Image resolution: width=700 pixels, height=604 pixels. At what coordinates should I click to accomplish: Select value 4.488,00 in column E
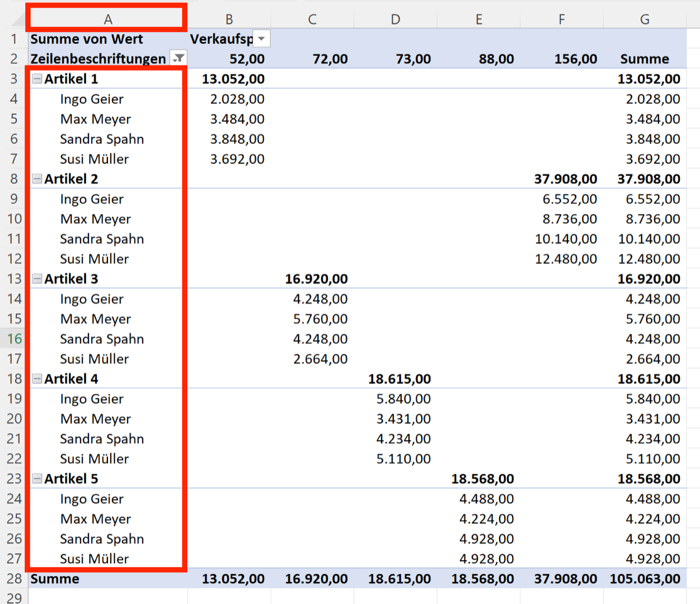486,499
